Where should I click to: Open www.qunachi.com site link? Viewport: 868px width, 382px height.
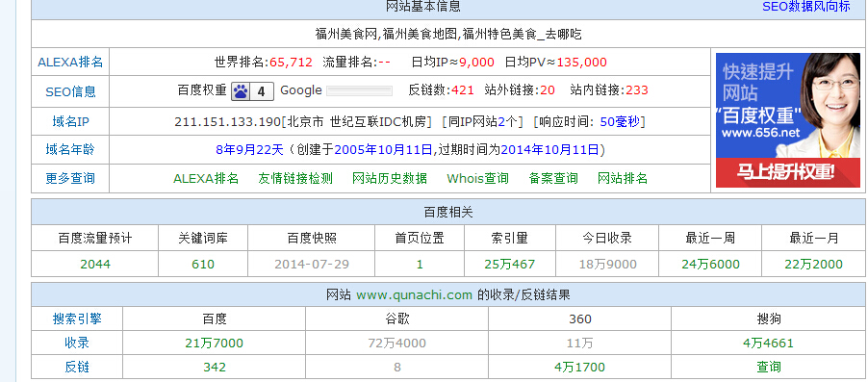tap(414, 295)
